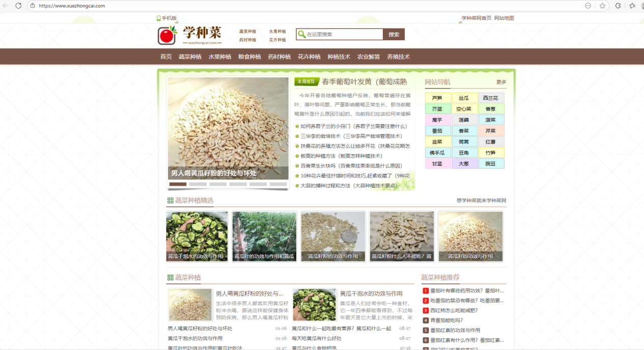Viewport: 644px width, 350px height.
Task: Open the 手机版 mobile version link
Action: pyautogui.click(x=169, y=18)
